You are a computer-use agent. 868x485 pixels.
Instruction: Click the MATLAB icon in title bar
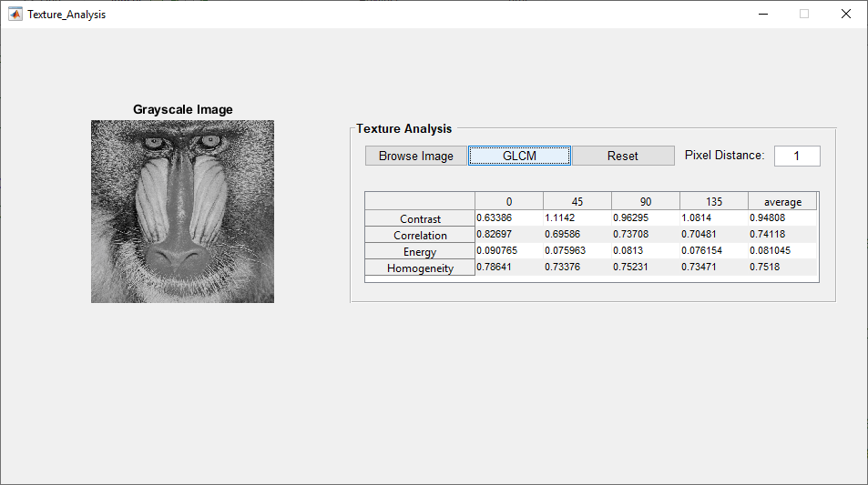15,15
